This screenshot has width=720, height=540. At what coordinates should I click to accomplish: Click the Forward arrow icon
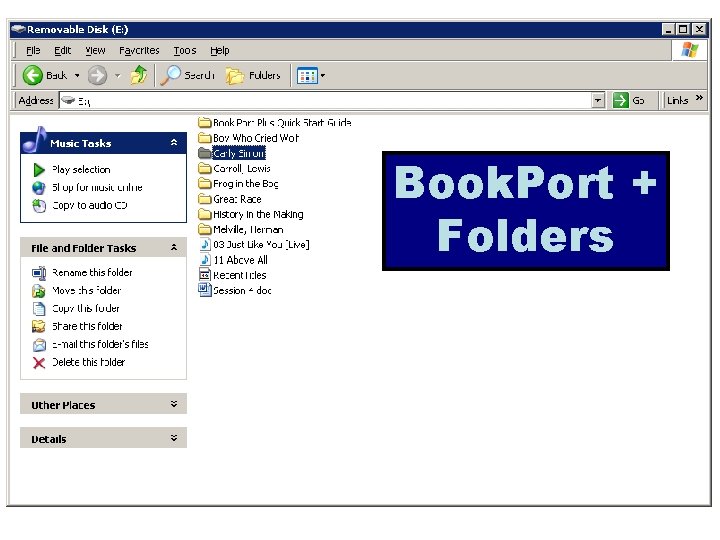click(97, 75)
